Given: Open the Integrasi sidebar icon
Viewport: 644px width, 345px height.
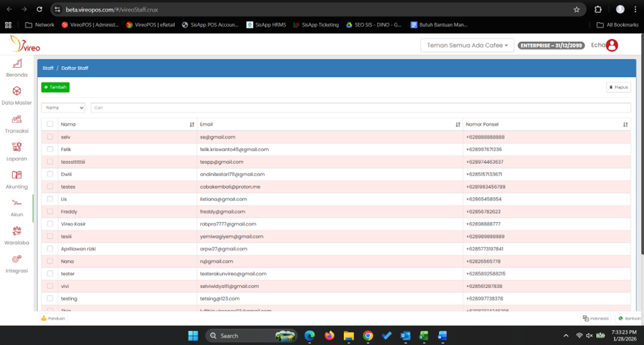Looking at the screenshot, I should pos(16,259).
